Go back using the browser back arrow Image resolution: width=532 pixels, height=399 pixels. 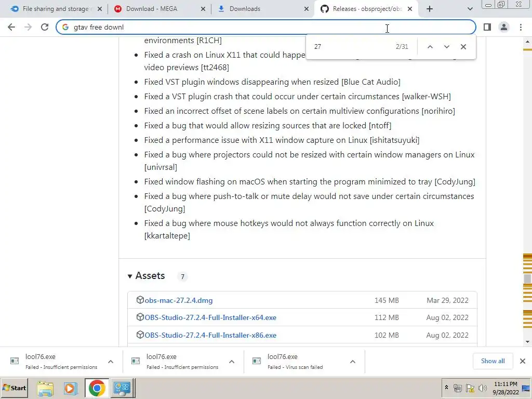tap(11, 27)
